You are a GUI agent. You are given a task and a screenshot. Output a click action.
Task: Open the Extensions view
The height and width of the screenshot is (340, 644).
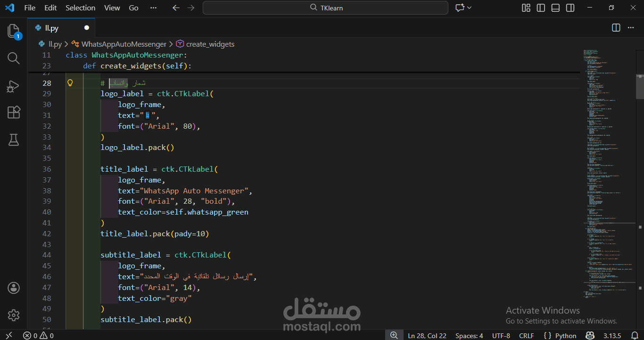pos(14,112)
